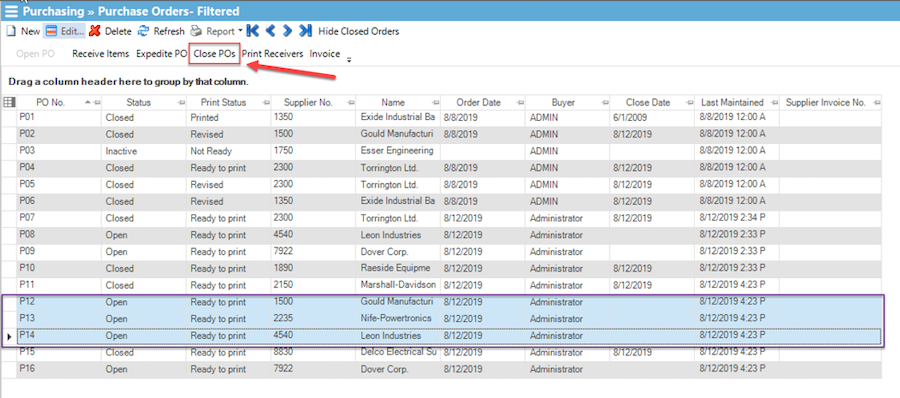The width and height of the screenshot is (900, 398).
Task: Click the Delco Electrical Su name cell
Action: click(398, 352)
